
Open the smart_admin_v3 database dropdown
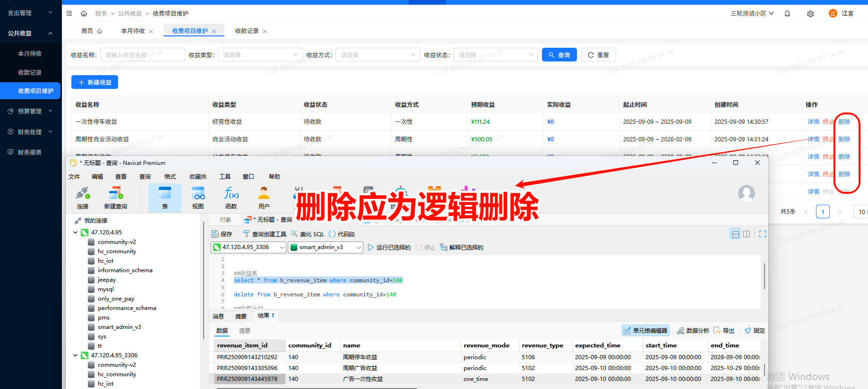[x=325, y=247]
